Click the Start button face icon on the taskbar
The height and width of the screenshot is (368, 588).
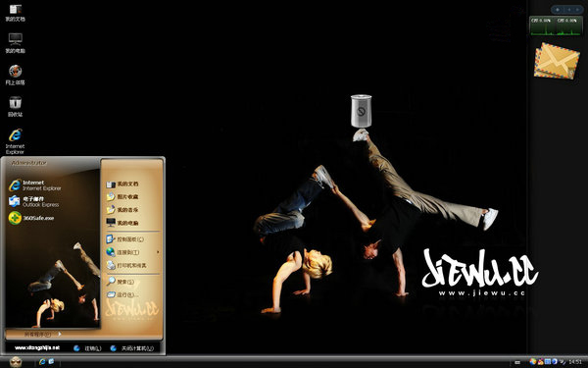tap(16, 362)
